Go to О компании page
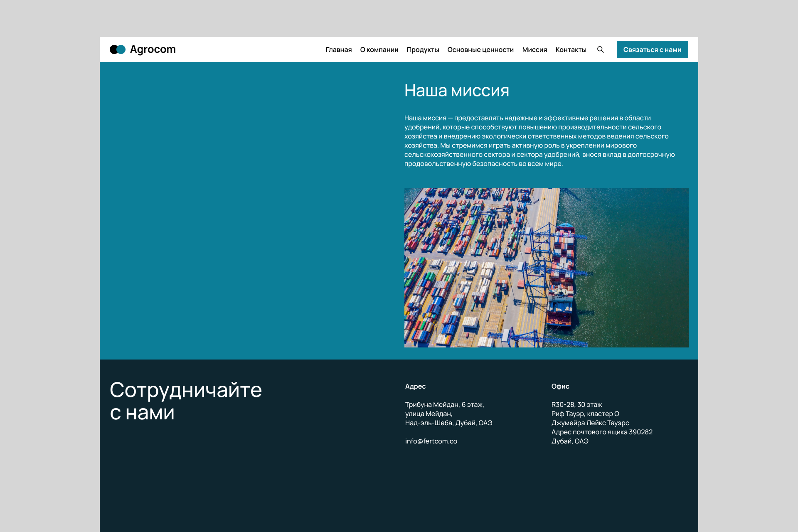 (379, 49)
